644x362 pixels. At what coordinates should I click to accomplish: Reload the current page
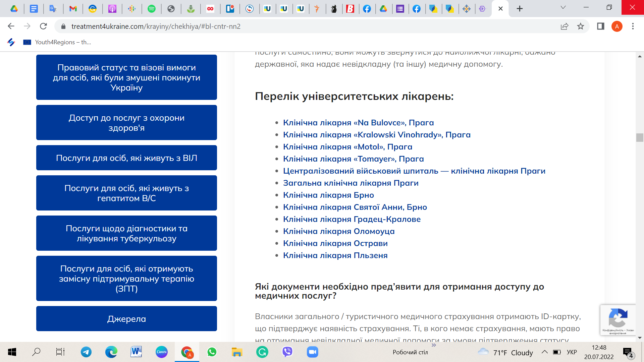43,26
